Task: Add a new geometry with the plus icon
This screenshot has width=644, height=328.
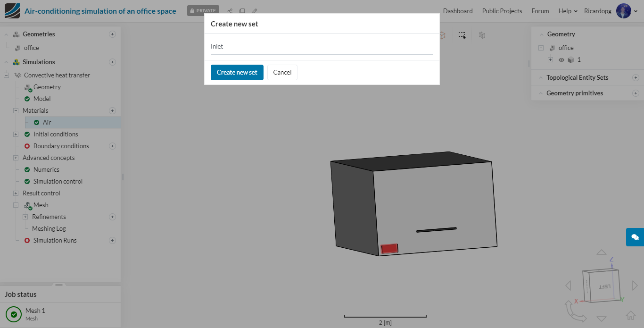Action: tap(112, 34)
